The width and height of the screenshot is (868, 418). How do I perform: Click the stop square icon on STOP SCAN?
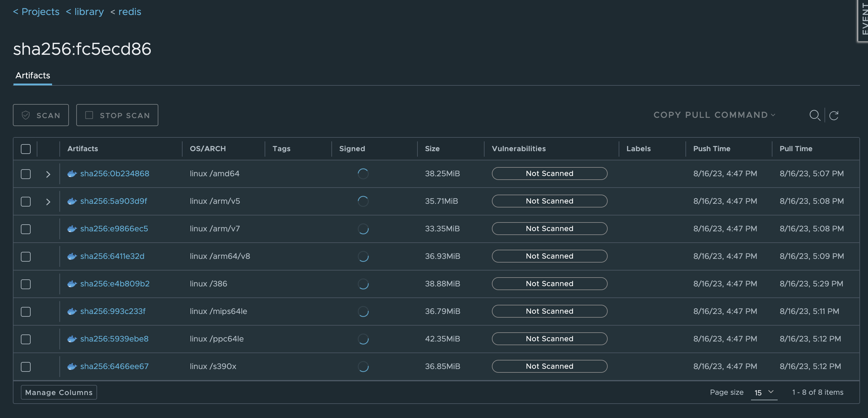point(89,115)
